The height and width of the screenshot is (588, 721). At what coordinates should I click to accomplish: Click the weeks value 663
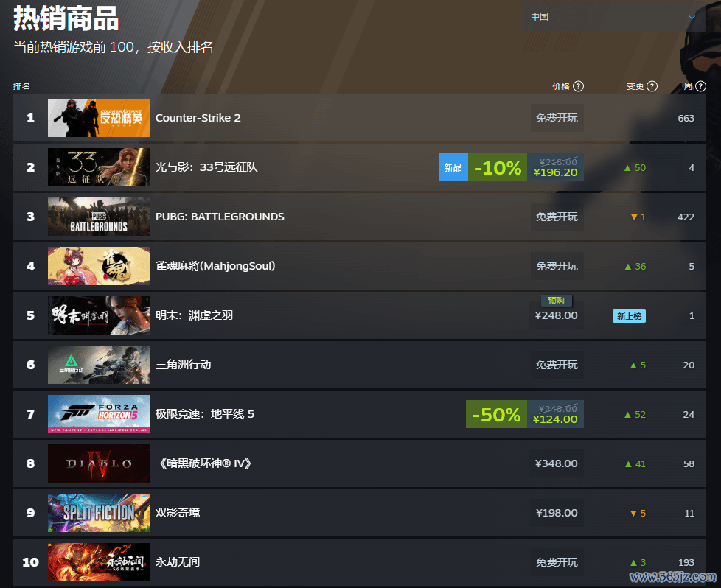tap(686, 118)
